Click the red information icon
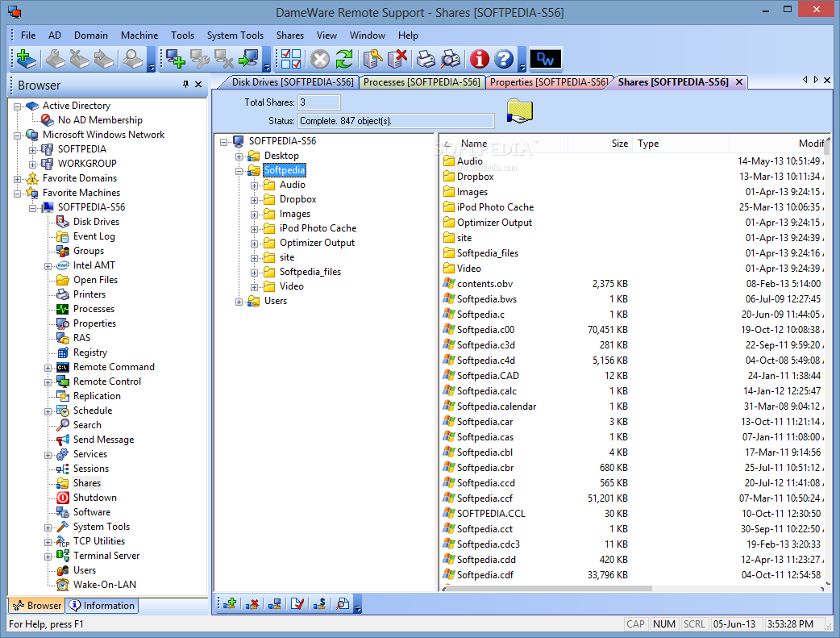The height and width of the screenshot is (638, 840). (x=480, y=59)
